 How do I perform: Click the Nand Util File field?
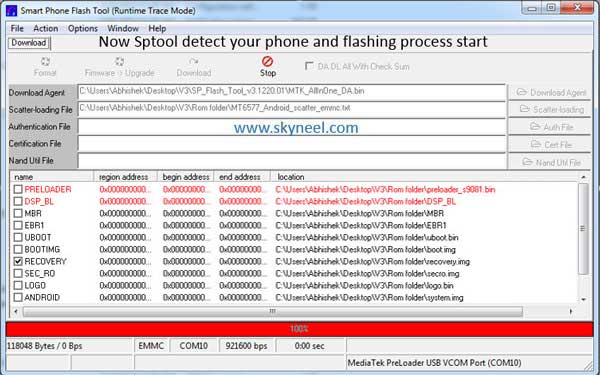(x=292, y=161)
